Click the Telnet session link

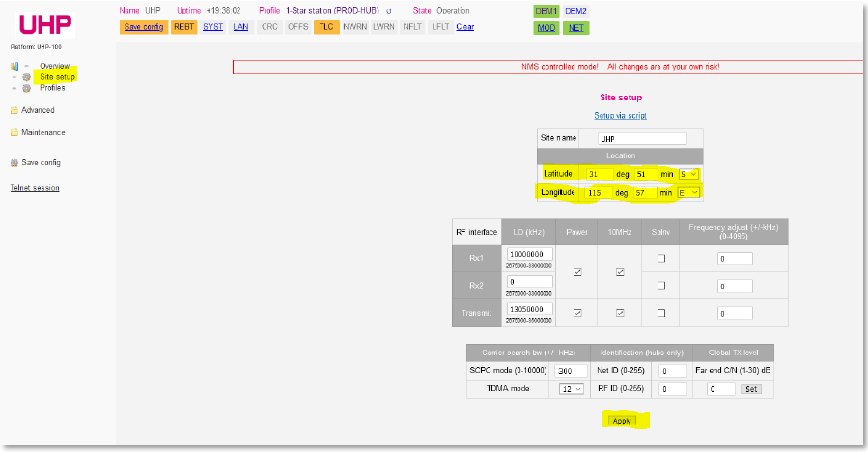[x=35, y=188]
